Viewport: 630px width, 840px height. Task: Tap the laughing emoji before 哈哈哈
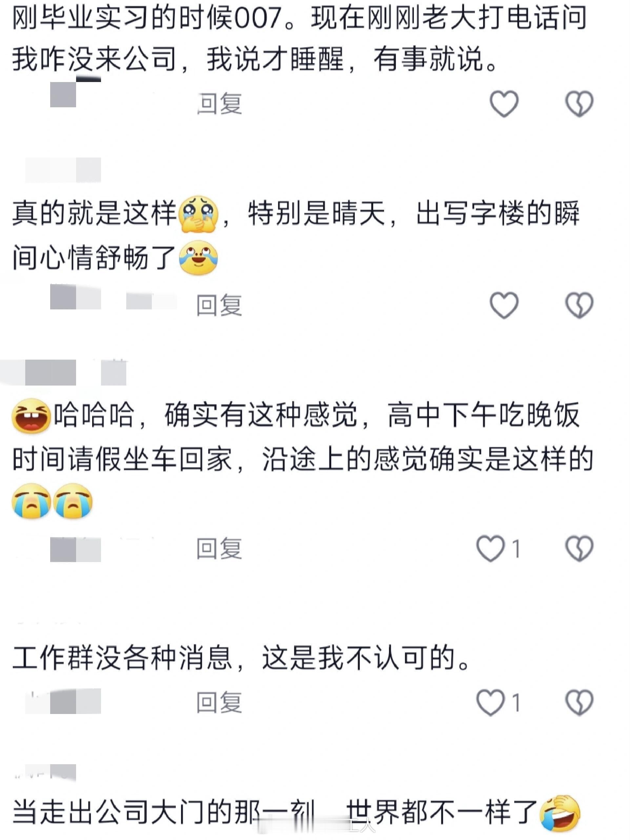tap(31, 416)
